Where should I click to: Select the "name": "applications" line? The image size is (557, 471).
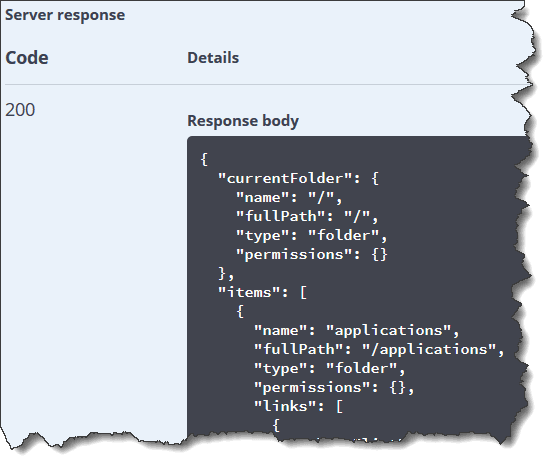tap(357, 331)
